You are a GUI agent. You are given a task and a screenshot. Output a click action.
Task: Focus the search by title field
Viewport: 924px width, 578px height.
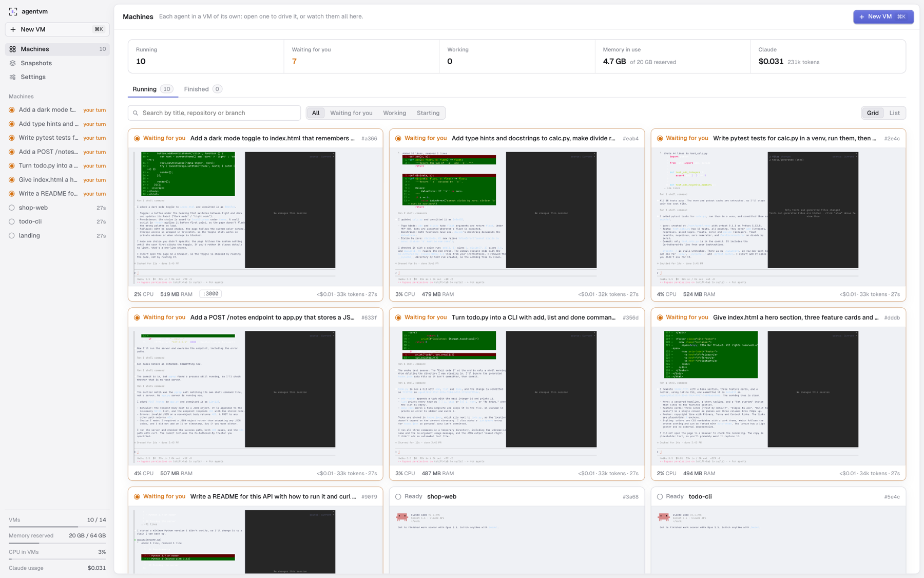[x=214, y=113]
